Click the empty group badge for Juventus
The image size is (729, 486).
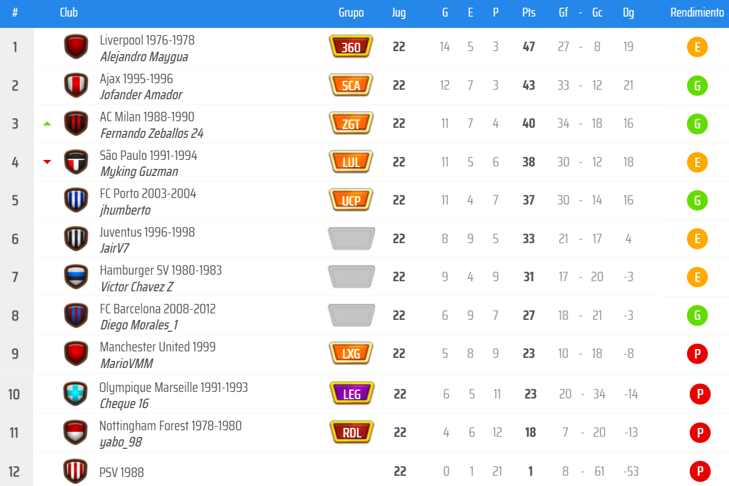351,239
